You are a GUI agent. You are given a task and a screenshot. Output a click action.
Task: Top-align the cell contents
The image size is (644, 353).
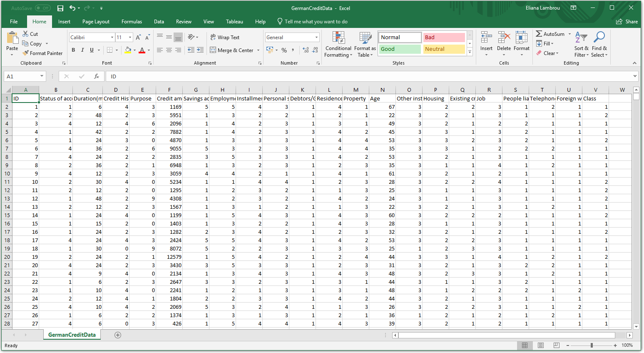point(160,37)
